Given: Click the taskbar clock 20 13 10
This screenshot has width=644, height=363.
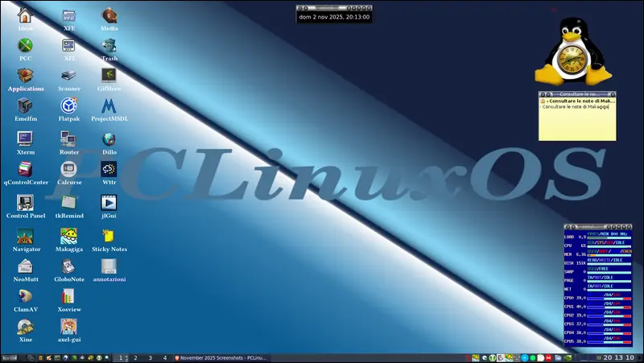Looking at the screenshot, I should tap(618, 358).
